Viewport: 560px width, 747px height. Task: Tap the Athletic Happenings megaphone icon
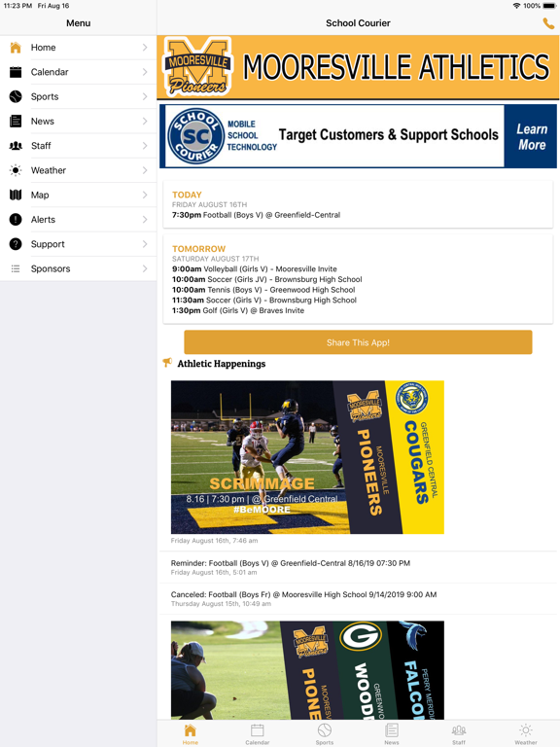point(167,363)
